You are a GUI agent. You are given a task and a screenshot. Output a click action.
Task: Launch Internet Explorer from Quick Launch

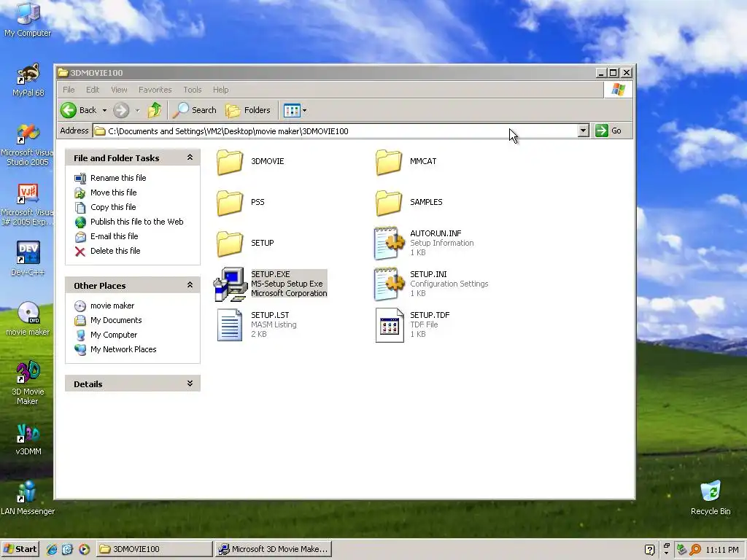pyautogui.click(x=52, y=549)
